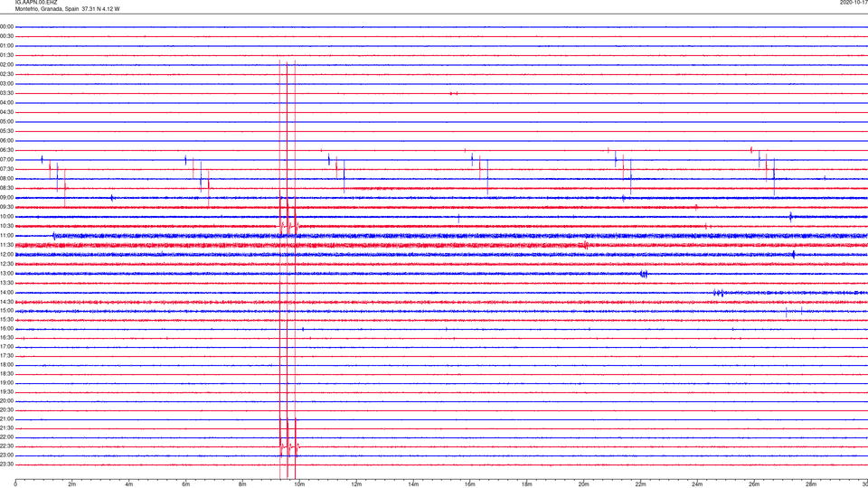Select the 24m axis tick label
The height and width of the screenshot is (488, 868).
pyautogui.click(x=697, y=484)
